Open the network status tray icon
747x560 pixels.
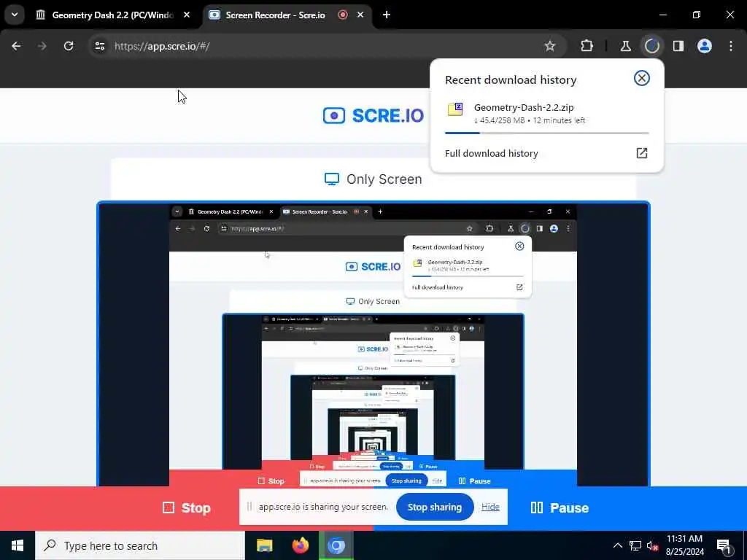pyautogui.click(x=635, y=545)
